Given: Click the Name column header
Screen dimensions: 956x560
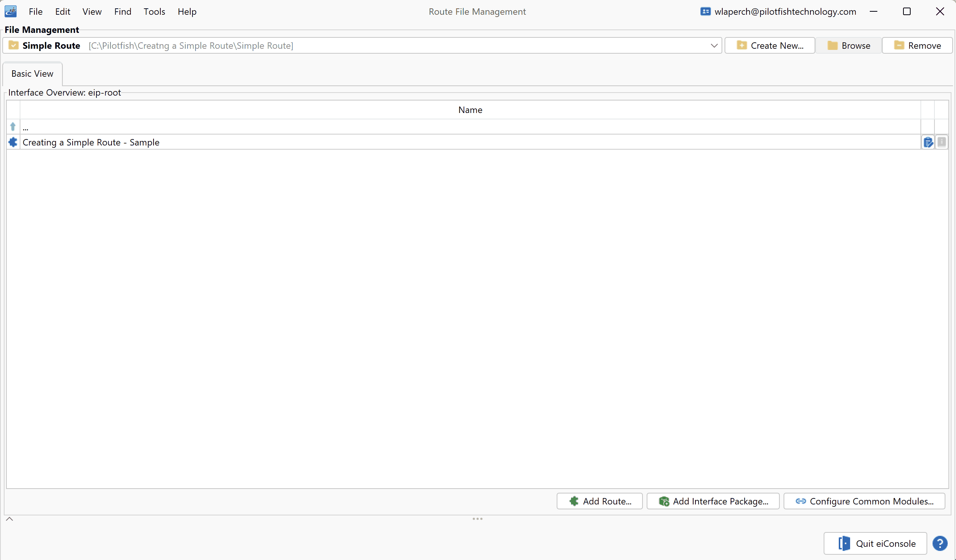Looking at the screenshot, I should coord(470,110).
